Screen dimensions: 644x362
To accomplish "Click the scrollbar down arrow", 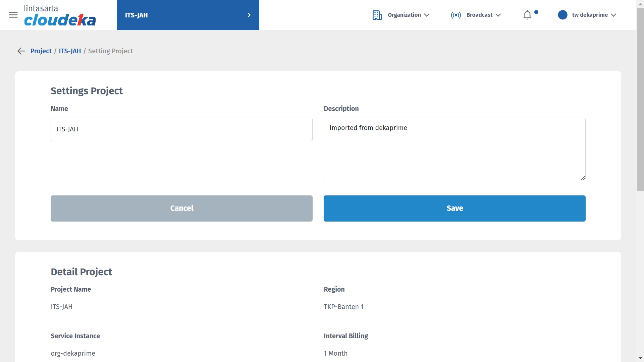I will pos(640,358).
